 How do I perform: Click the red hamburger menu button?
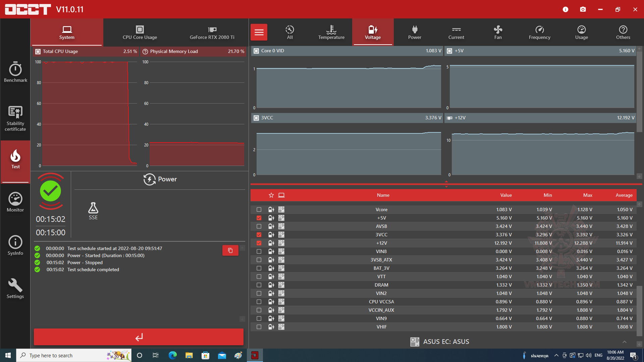pyautogui.click(x=259, y=32)
